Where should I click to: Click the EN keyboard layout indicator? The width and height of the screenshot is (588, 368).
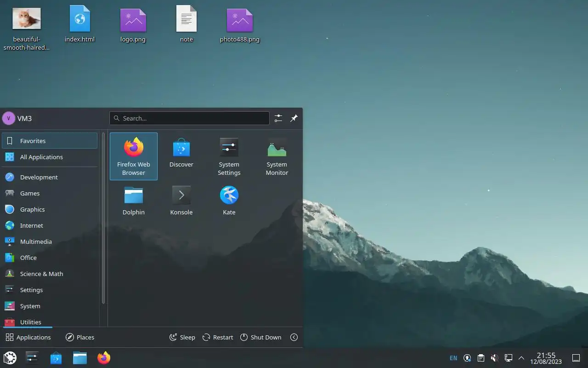click(453, 358)
